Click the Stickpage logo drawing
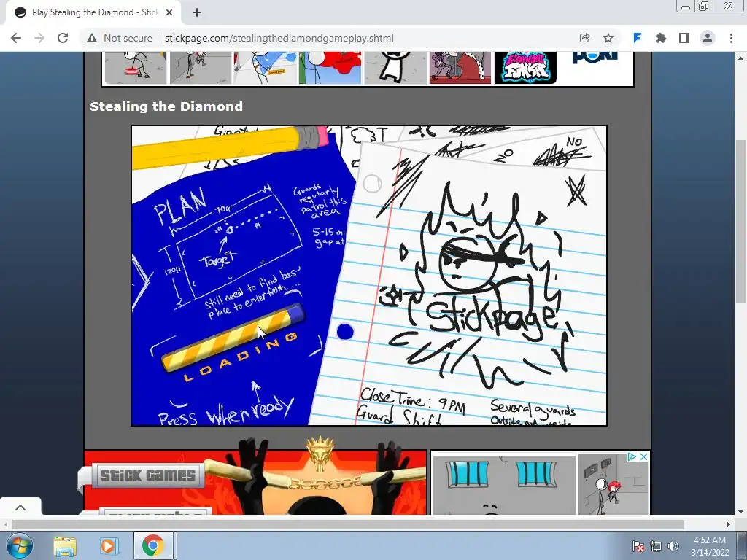 coord(481,286)
